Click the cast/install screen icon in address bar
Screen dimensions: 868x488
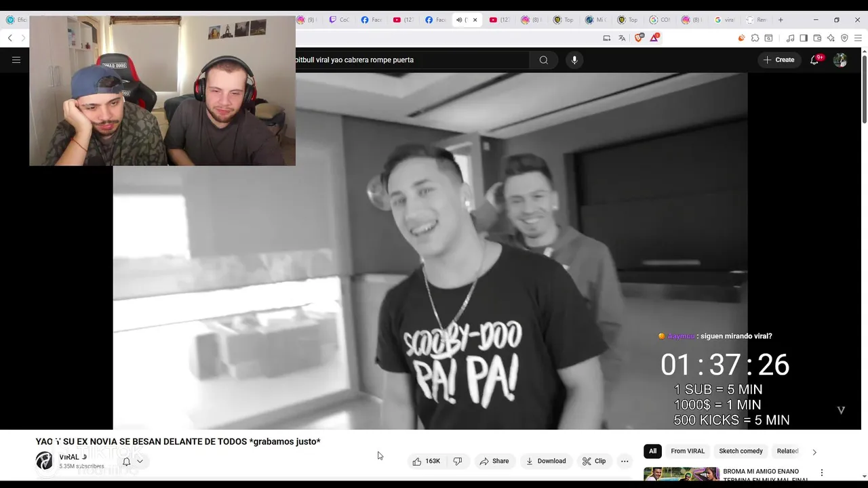point(606,38)
